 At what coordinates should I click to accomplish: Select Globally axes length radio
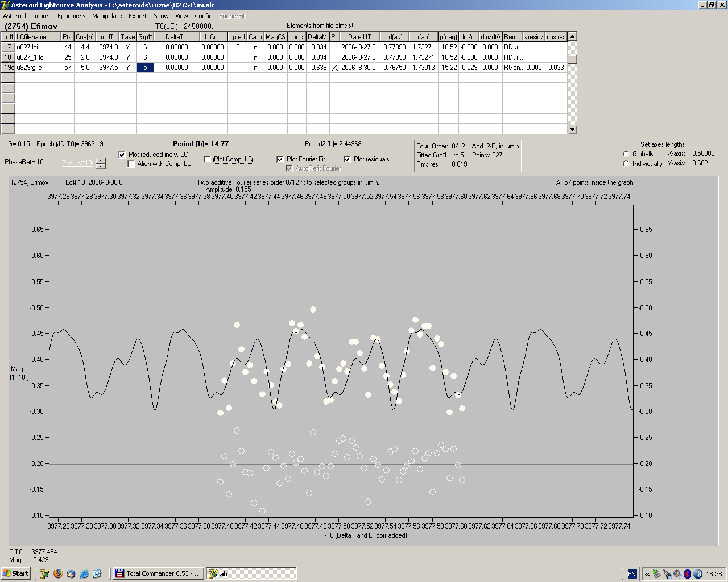[626, 154]
